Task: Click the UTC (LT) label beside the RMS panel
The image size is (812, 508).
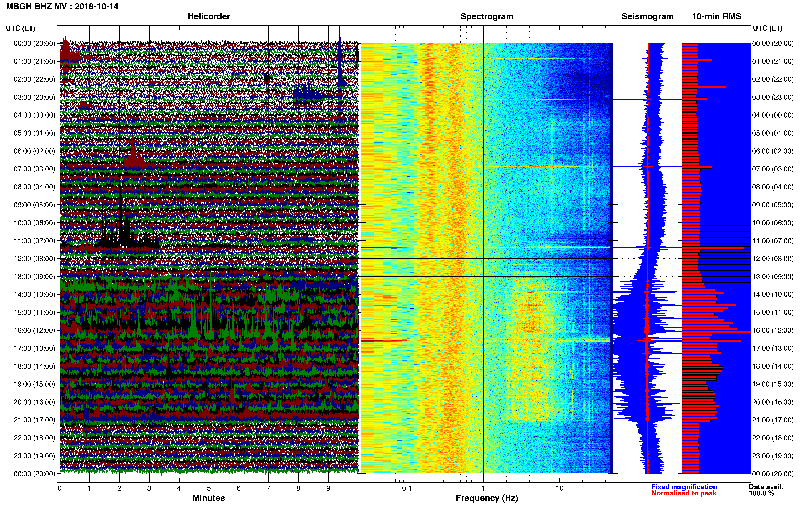Action: click(x=767, y=29)
